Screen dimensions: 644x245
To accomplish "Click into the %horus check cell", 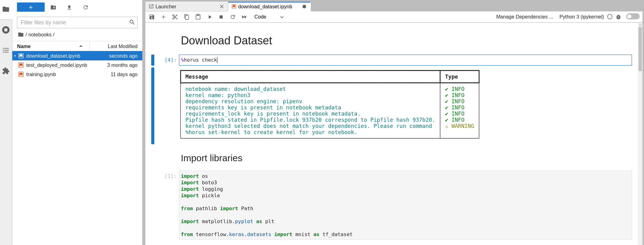I will point(405,60).
